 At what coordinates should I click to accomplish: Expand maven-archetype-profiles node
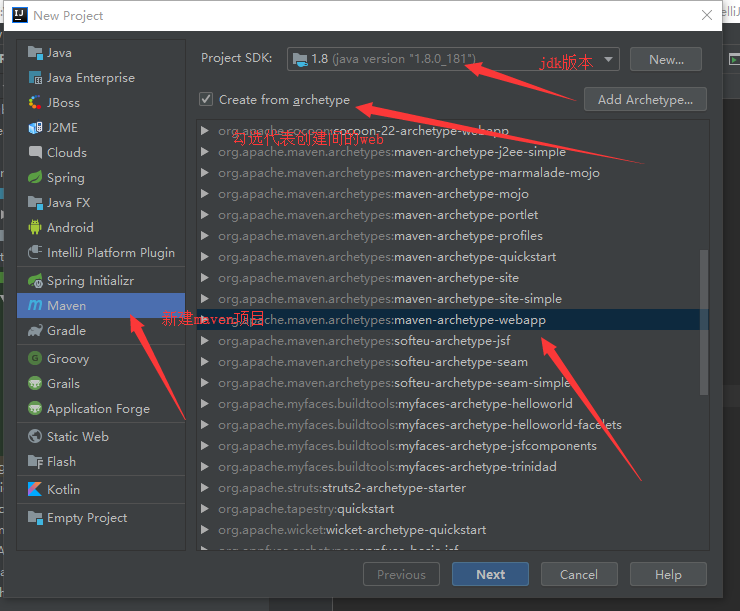[204, 235]
